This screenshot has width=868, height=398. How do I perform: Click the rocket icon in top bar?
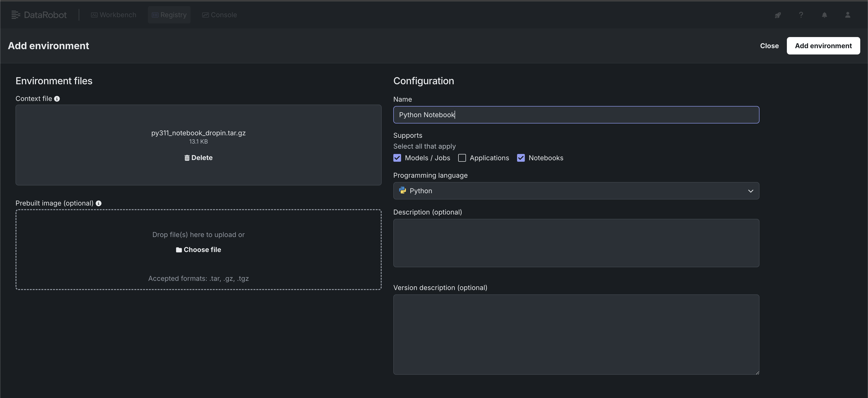tap(778, 15)
